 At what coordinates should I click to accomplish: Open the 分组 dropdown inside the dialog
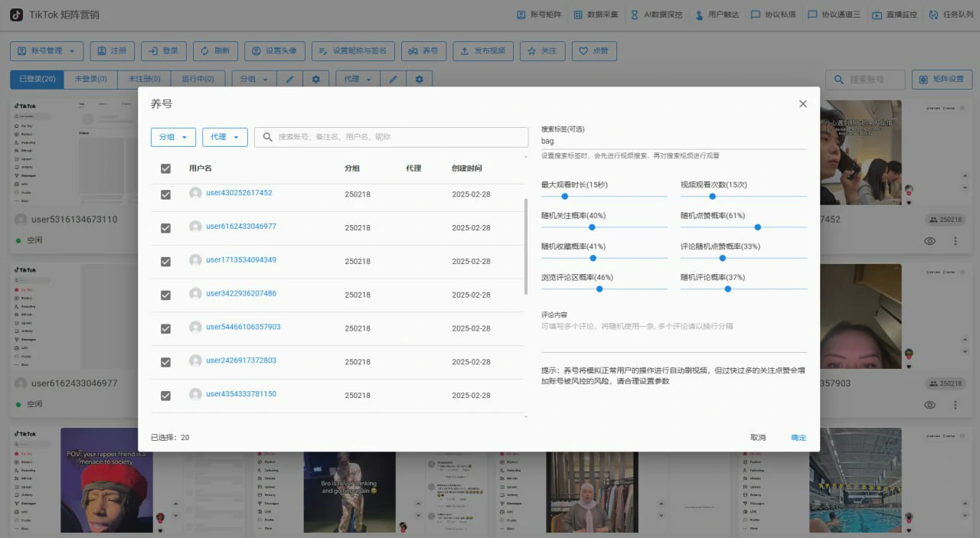click(173, 137)
